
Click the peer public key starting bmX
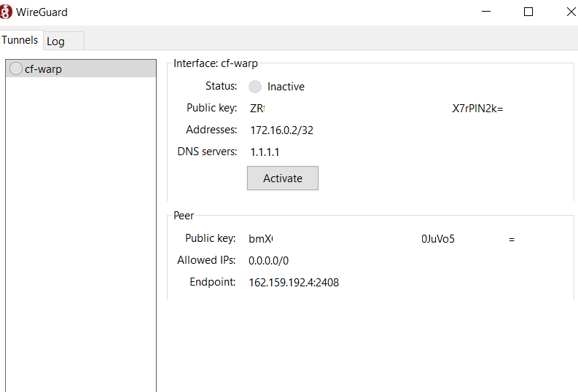(260, 239)
